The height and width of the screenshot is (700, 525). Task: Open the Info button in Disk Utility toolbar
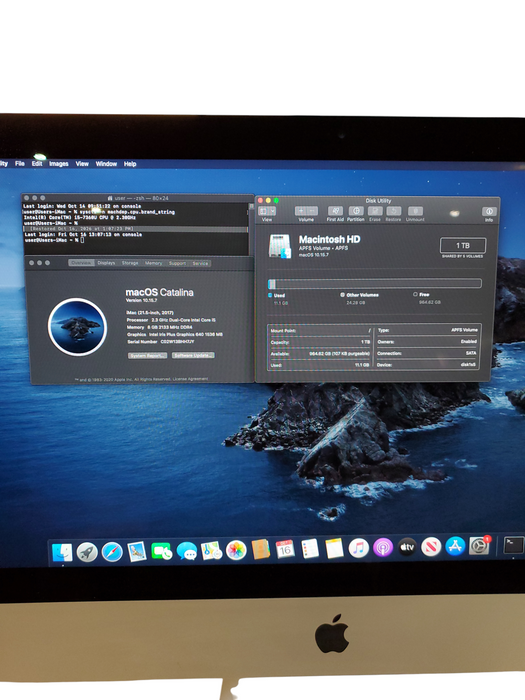pyautogui.click(x=489, y=211)
